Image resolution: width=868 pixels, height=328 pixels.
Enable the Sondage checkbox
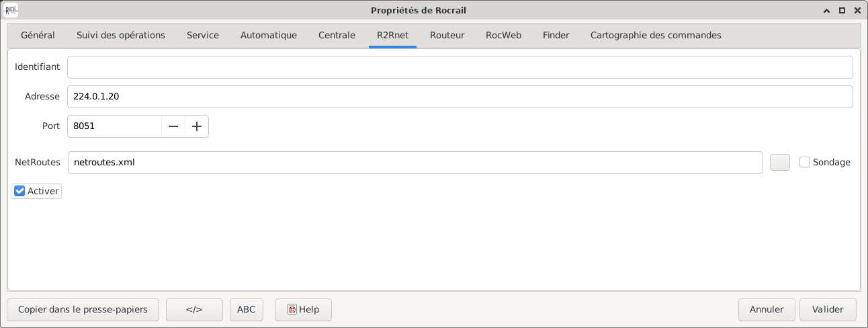(805, 162)
